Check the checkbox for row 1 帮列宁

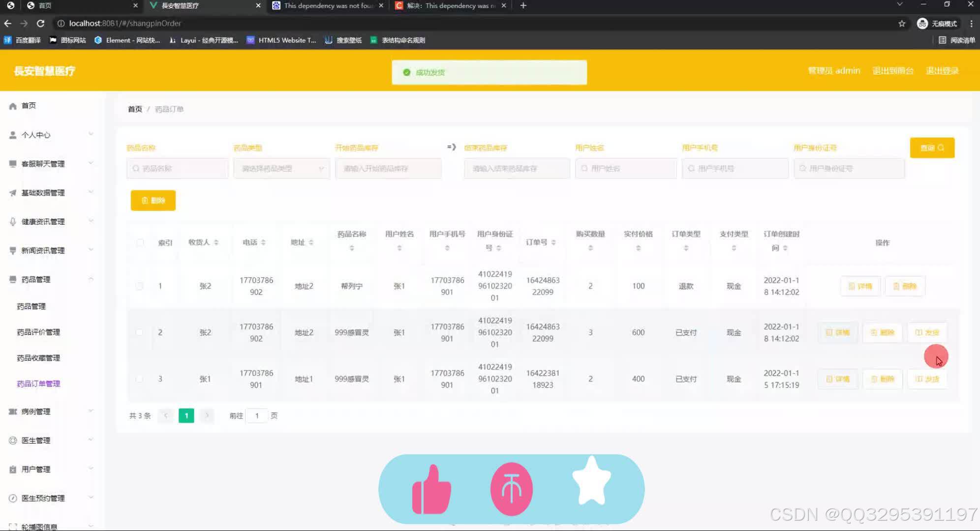click(140, 286)
